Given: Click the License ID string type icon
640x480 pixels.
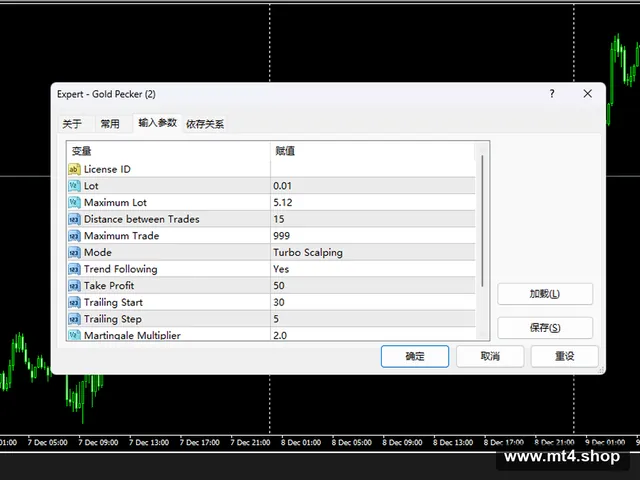Looking at the screenshot, I should pos(74,169).
